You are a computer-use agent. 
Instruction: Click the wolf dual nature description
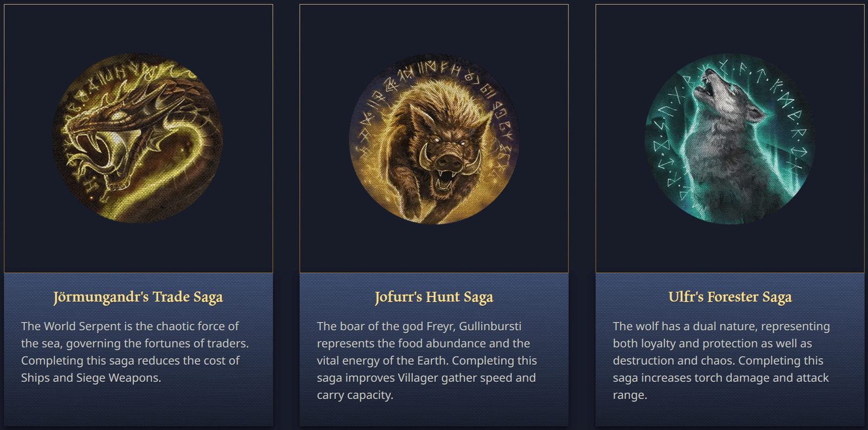click(721, 361)
